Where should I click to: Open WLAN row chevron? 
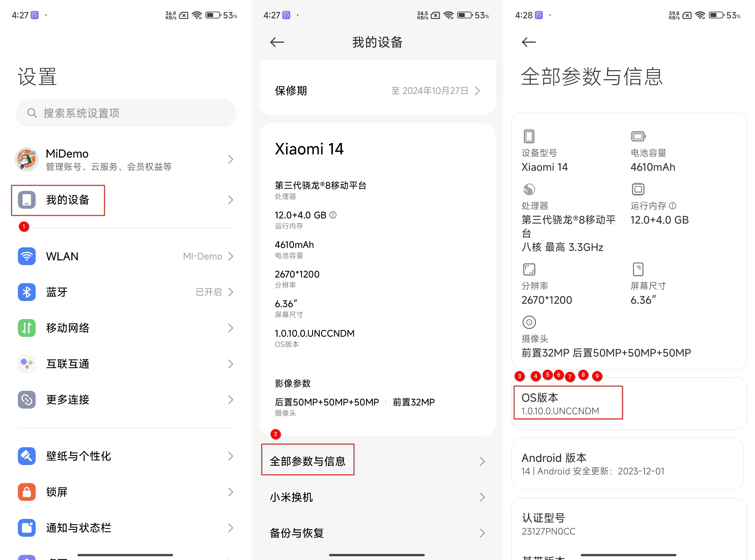(x=231, y=256)
